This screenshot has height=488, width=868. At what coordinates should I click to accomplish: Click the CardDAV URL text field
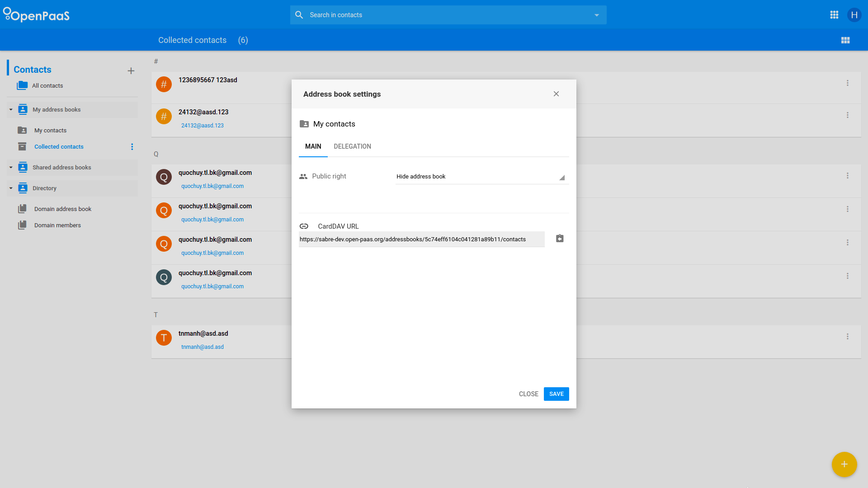click(x=421, y=239)
